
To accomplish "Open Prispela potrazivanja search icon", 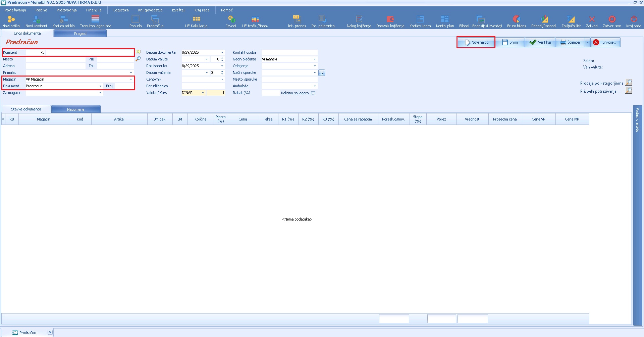I will pos(629,90).
